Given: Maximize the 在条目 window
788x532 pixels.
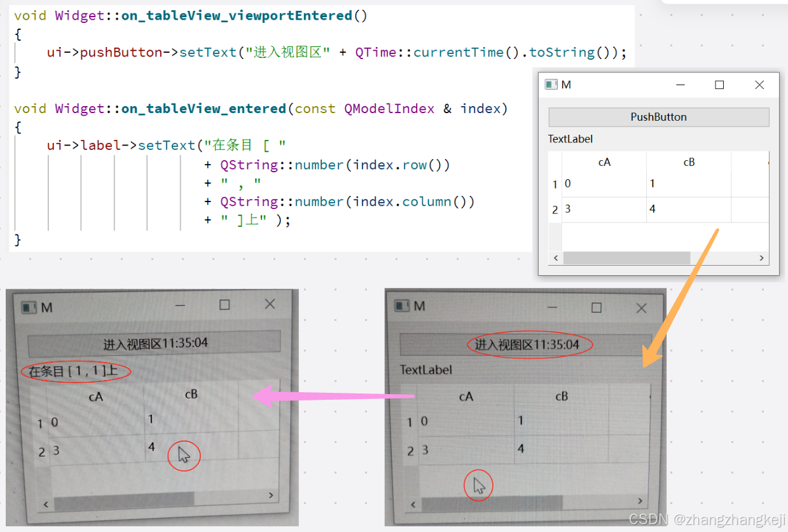Looking at the screenshot, I should pos(224,304).
